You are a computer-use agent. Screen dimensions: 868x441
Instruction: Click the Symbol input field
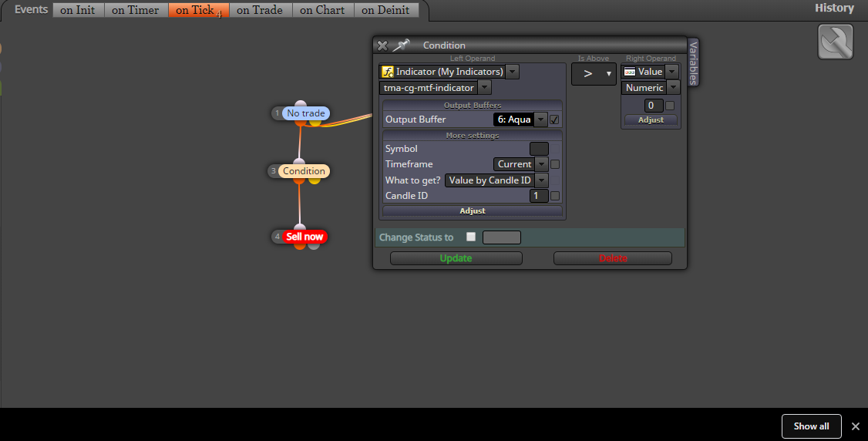coord(539,149)
